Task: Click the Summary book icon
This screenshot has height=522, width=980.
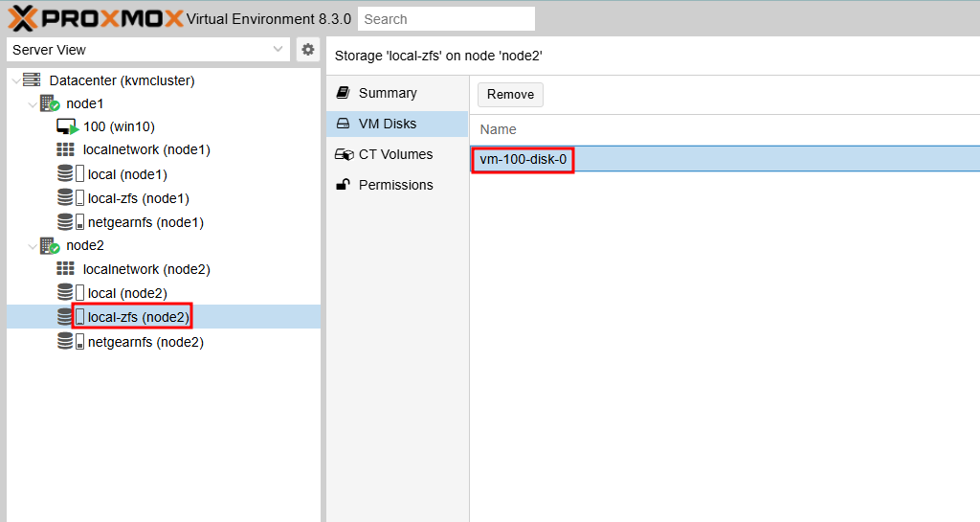Action: click(344, 93)
